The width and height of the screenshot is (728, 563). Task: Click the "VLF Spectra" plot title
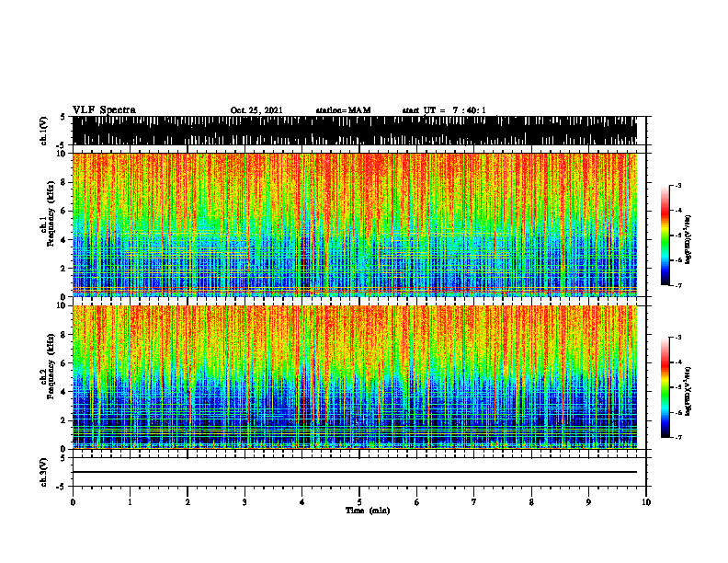pos(104,109)
